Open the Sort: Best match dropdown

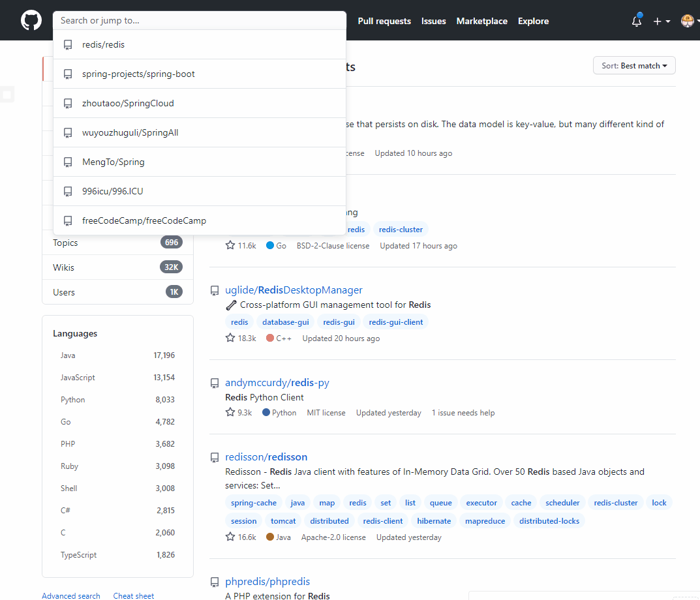coord(634,66)
